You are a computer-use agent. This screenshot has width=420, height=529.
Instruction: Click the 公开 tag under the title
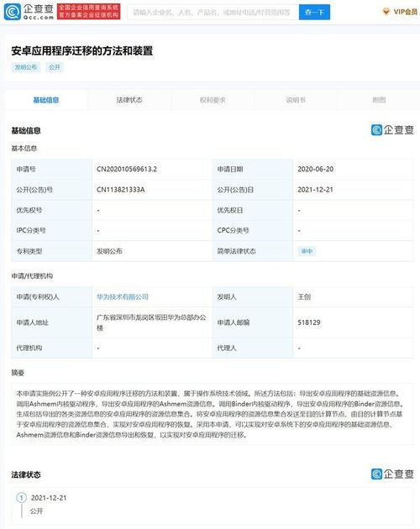tap(55, 67)
